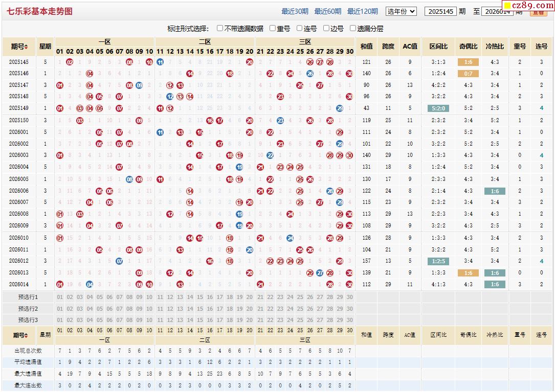555x392 pixels.
Task: Load the 最近120期 trend data
Action: pyautogui.click(x=363, y=11)
